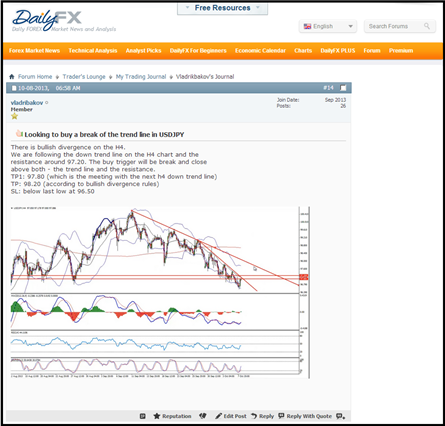Click the Edit Post button
This screenshot has width=445, height=426.
click(x=231, y=416)
